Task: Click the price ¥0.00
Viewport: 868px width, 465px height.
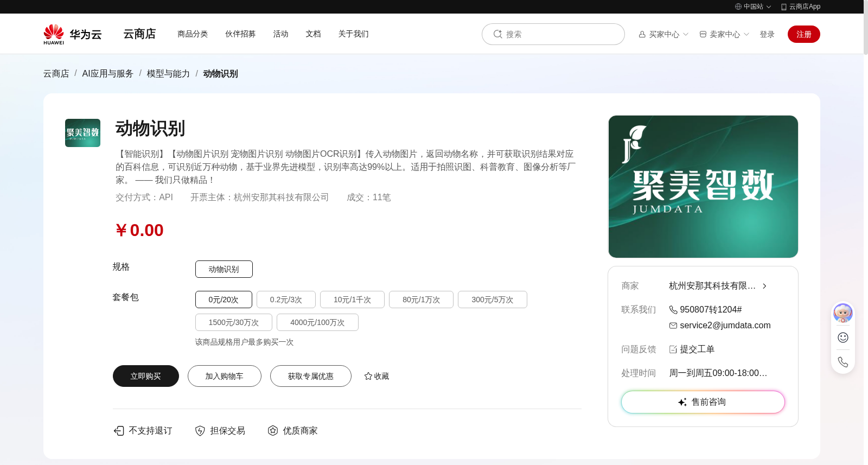Action: click(x=139, y=231)
